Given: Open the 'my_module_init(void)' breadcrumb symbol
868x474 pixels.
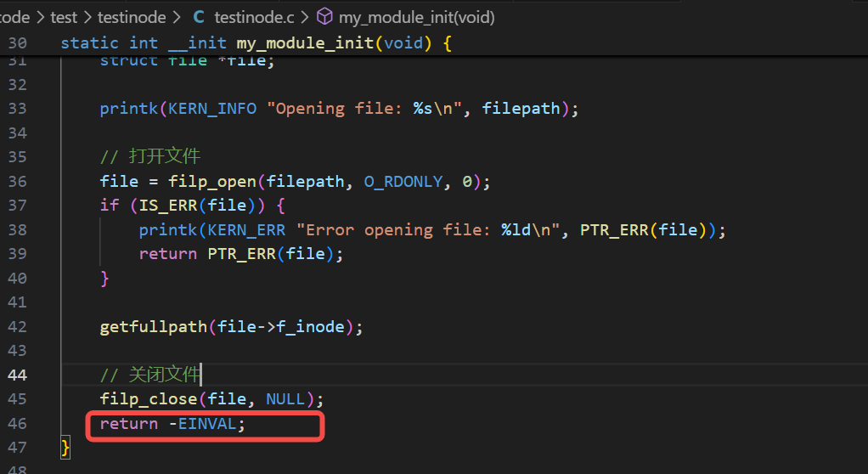Looking at the screenshot, I should [x=417, y=18].
